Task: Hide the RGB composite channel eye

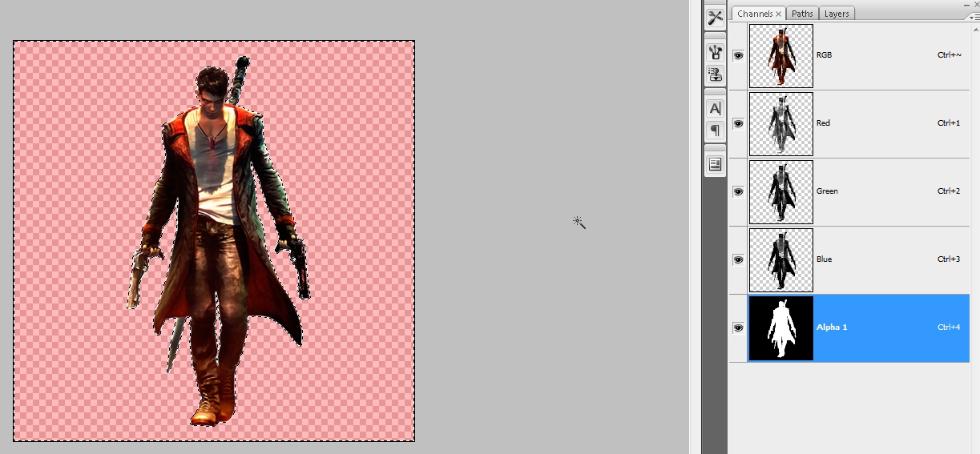Action: (x=738, y=55)
